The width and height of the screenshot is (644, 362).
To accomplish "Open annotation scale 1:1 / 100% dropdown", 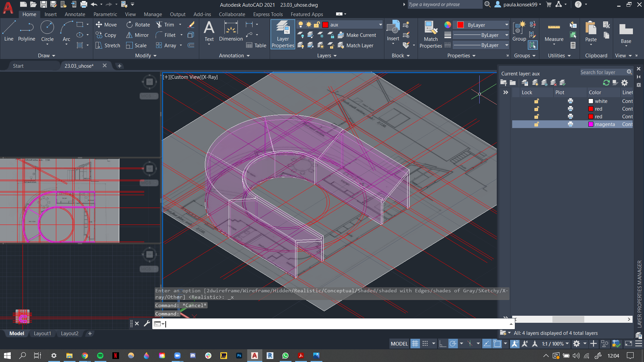I will [x=555, y=344].
